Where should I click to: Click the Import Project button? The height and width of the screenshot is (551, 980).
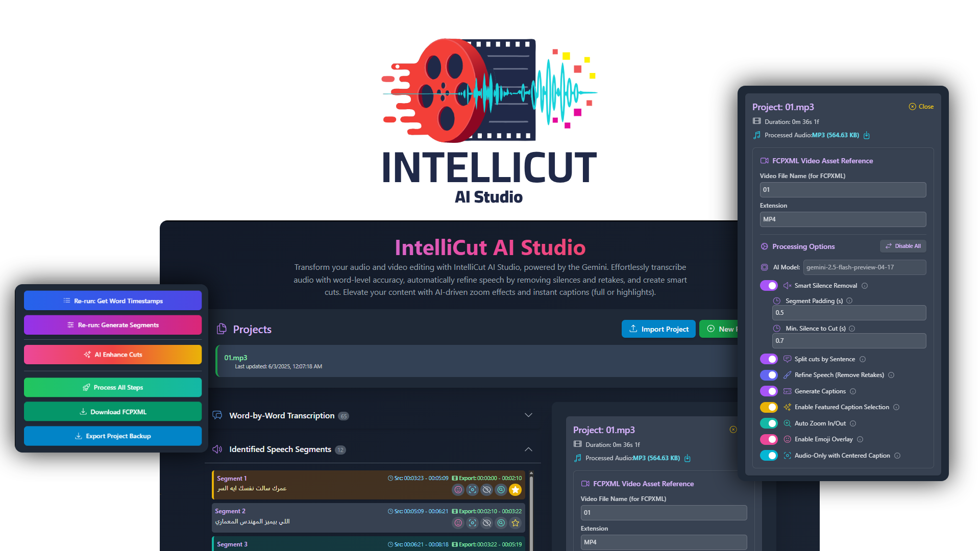658,329
